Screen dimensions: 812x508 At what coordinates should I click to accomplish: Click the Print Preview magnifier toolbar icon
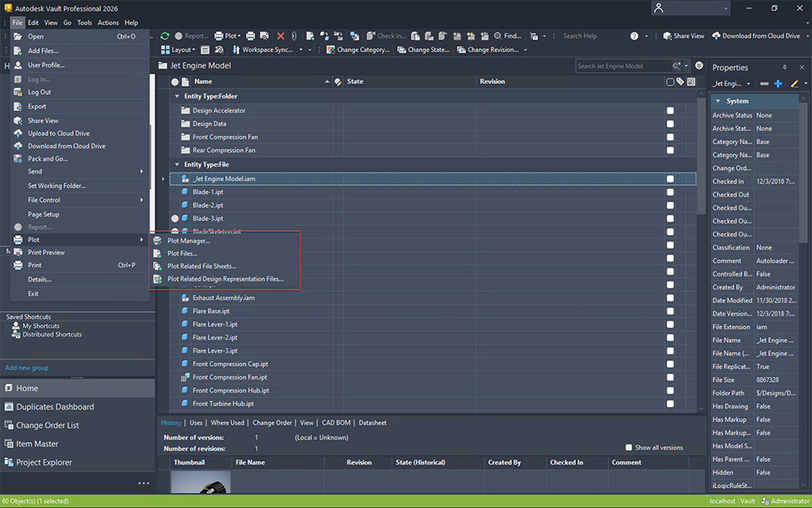(264, 36)
